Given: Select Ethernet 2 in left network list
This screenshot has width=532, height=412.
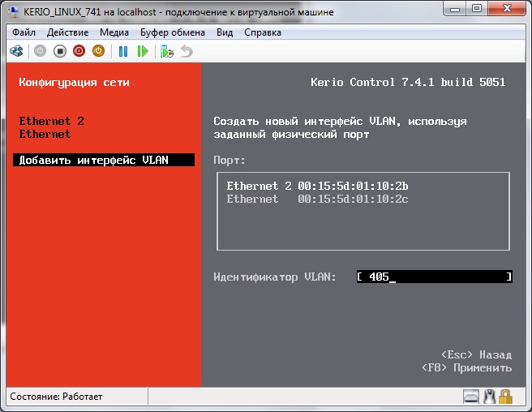Looking at the screenshot, I should (51, 121).
